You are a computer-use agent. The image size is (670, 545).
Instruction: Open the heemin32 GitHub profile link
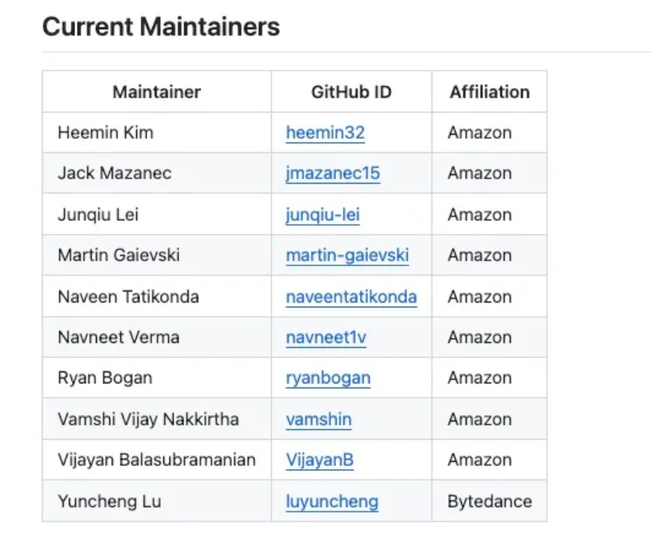coord(325,132)
